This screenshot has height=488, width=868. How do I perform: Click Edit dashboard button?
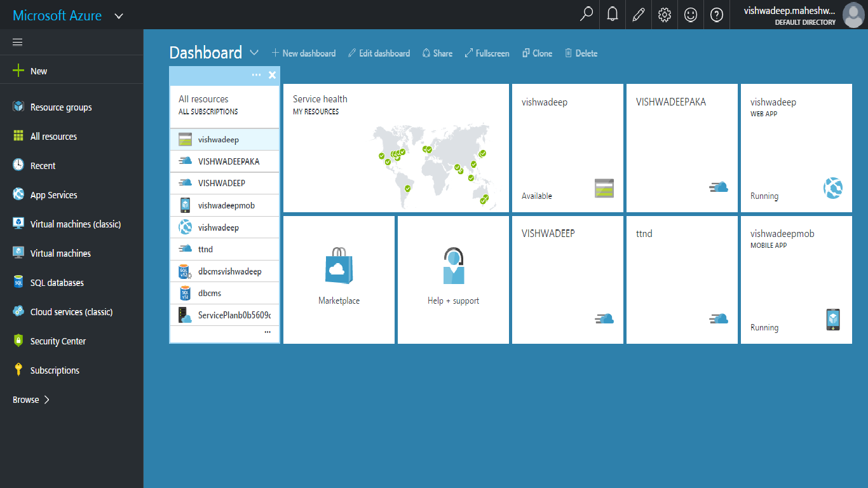click(x=379, y=53)
